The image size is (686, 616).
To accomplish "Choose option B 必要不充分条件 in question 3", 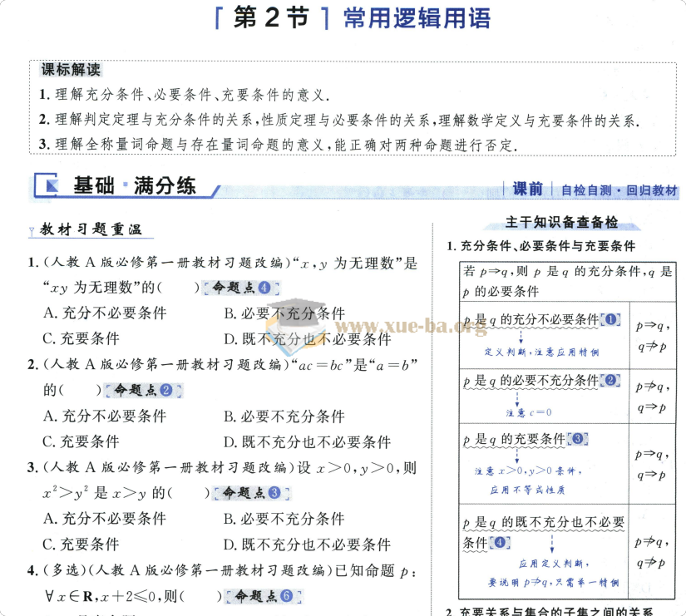I will [285, 519].
